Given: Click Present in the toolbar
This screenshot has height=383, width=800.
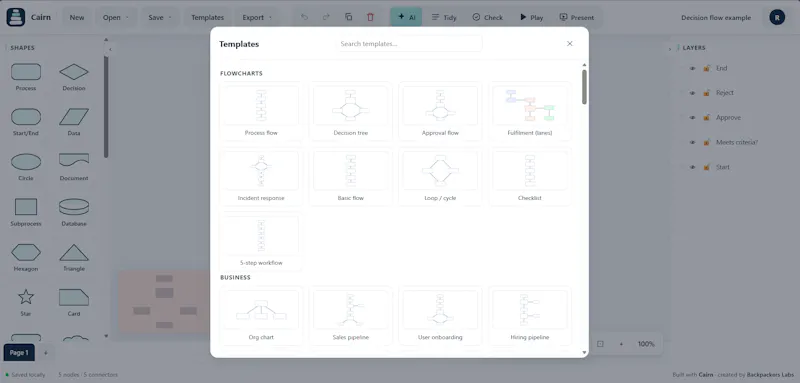Looking at the screenshot, I should [x=577, y=17].
